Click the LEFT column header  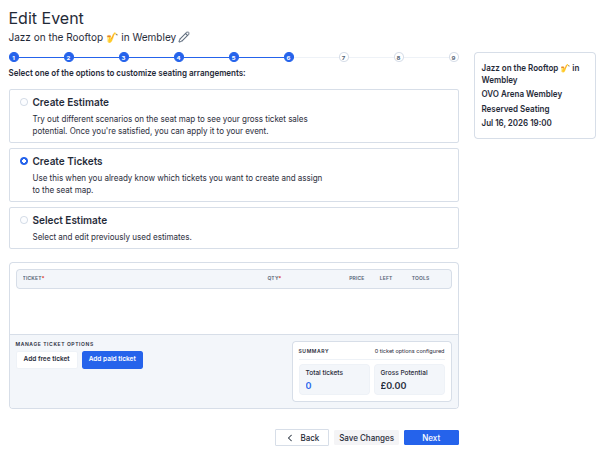(x=385, y=278)
